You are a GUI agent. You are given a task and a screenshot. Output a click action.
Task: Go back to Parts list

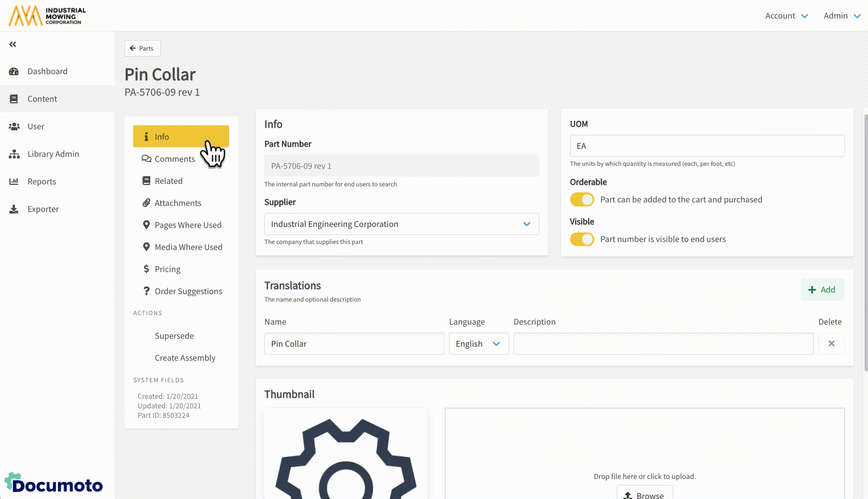pyautogui.click(x=142, y=48)
